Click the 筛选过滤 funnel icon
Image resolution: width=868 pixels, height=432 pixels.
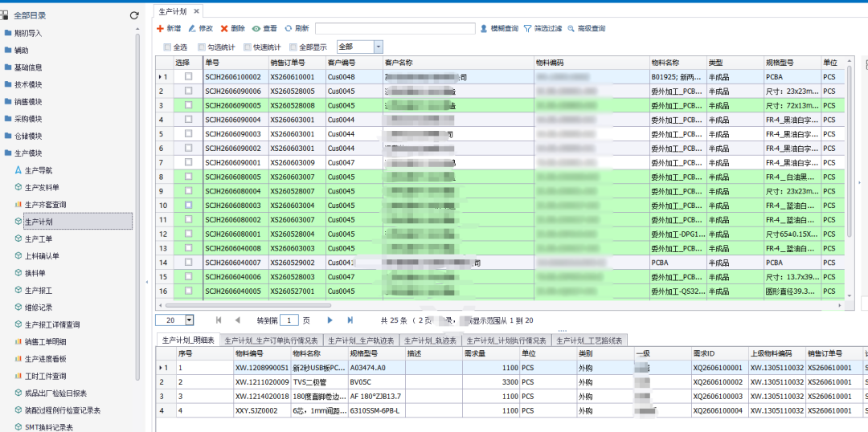(527, 28)
